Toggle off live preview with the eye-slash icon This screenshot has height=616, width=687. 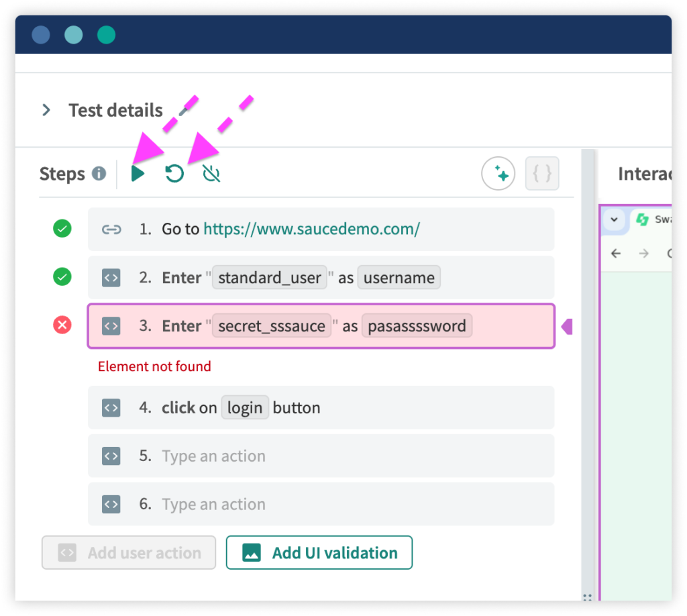pyautogui.click(x=210, y=173)
